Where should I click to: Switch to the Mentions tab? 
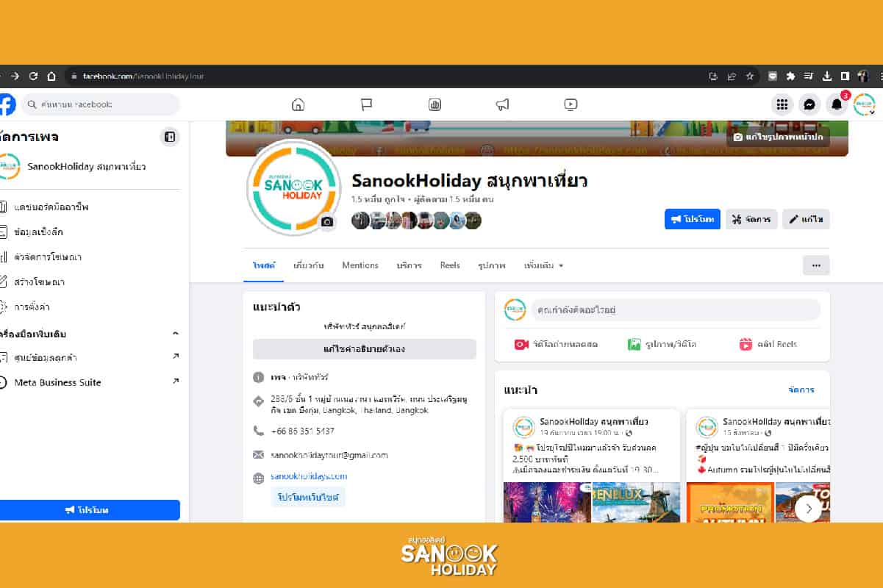coord(360,265)
